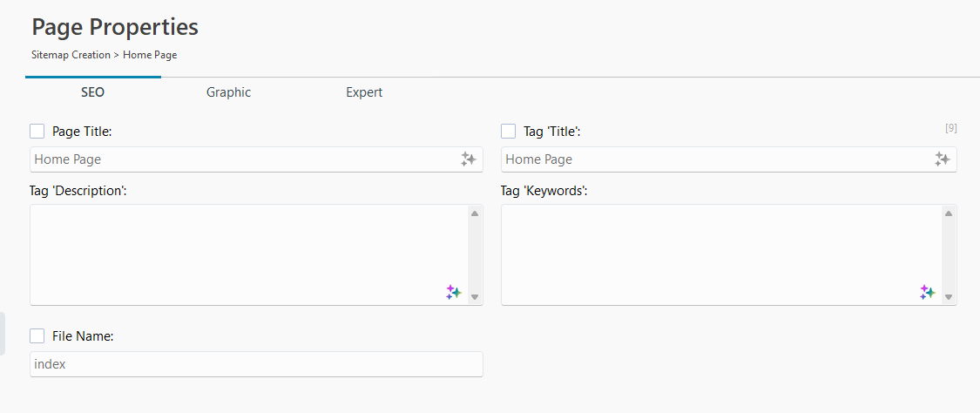
Task: Generate Tag 'Keywords' with the colored sparkle icon
Action: click(928, 293)
